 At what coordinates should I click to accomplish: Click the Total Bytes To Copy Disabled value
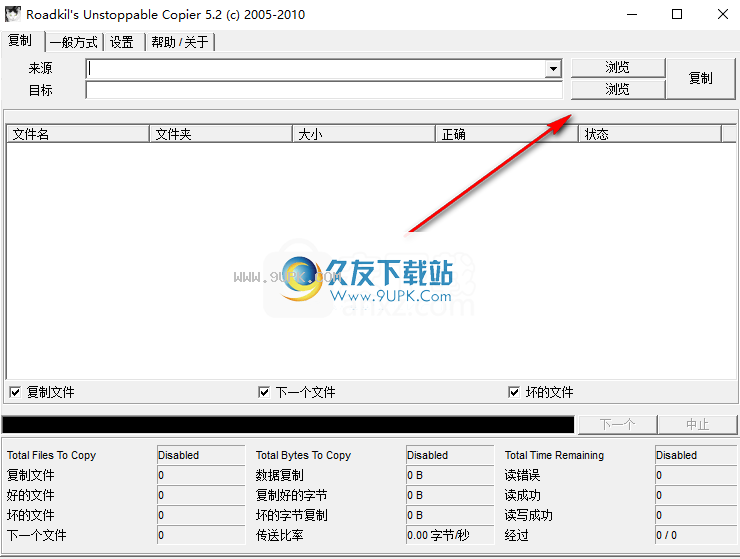450,455
